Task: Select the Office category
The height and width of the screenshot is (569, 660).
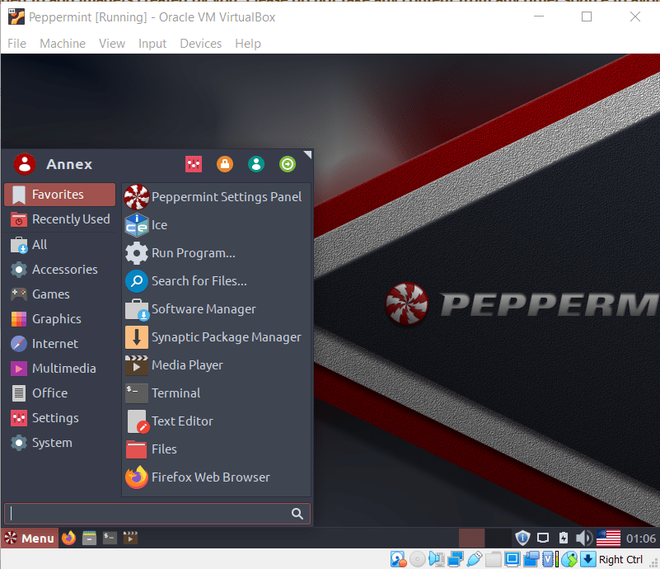Action: click(x=59, y=393)
